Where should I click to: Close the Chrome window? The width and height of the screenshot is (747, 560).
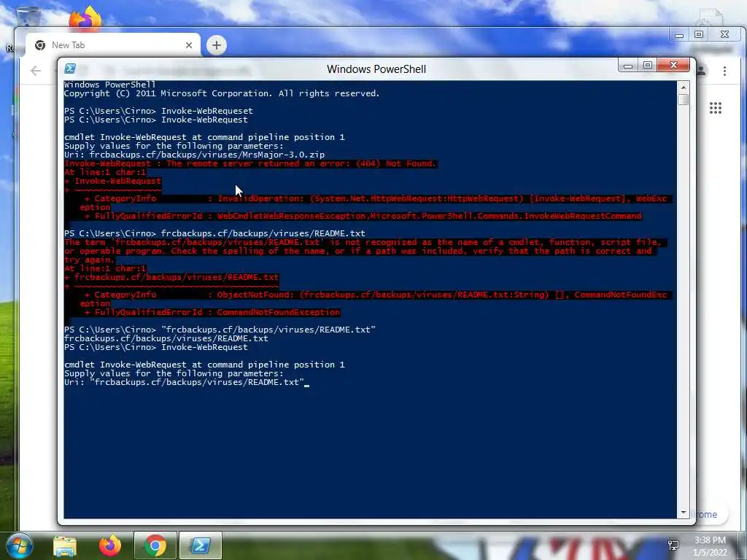(x=724, y=35)
